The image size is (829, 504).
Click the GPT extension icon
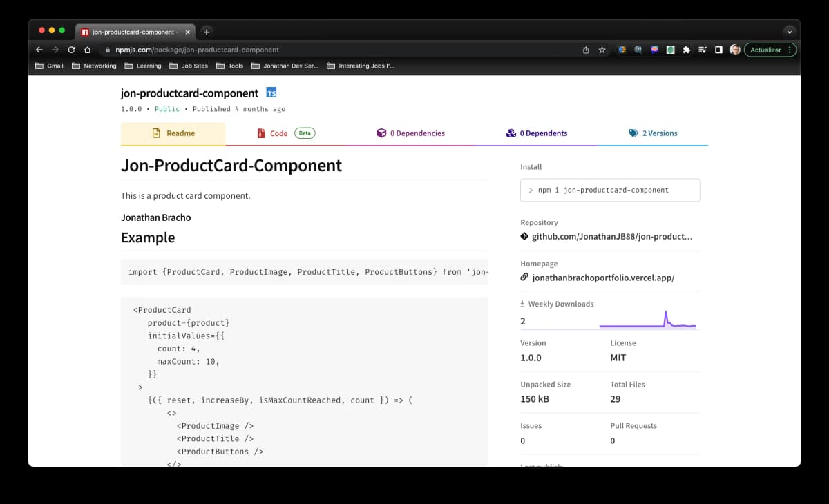click(638, 50)
